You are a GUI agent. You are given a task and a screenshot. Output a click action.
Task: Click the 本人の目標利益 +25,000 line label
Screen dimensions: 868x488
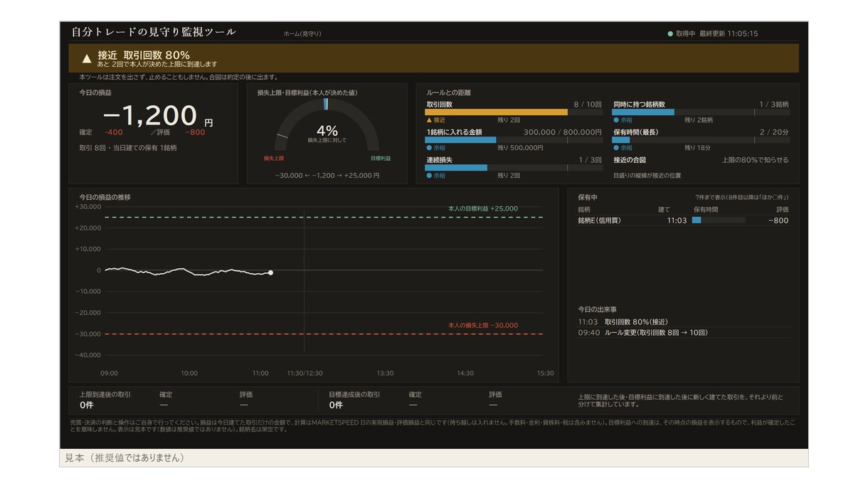click(483, 209)
